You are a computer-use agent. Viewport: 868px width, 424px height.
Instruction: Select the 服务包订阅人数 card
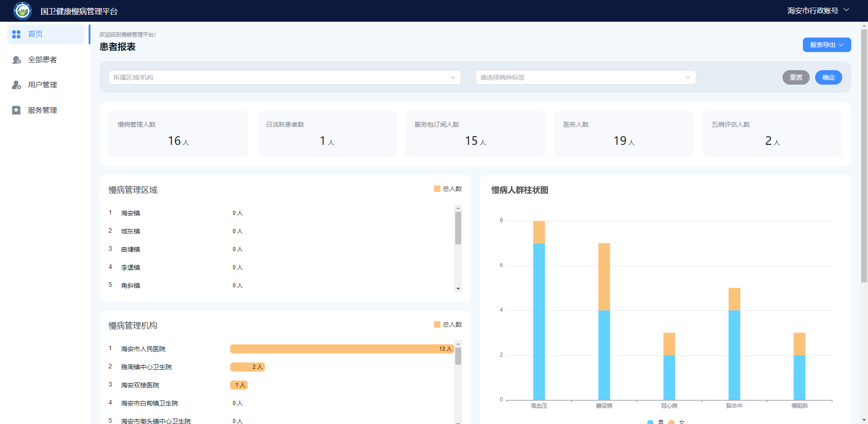(475, 134)
